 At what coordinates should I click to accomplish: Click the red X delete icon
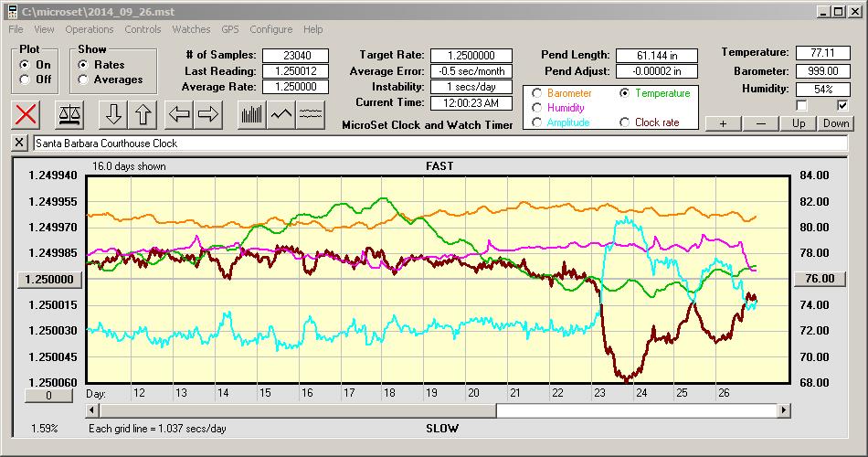point(27,114)
